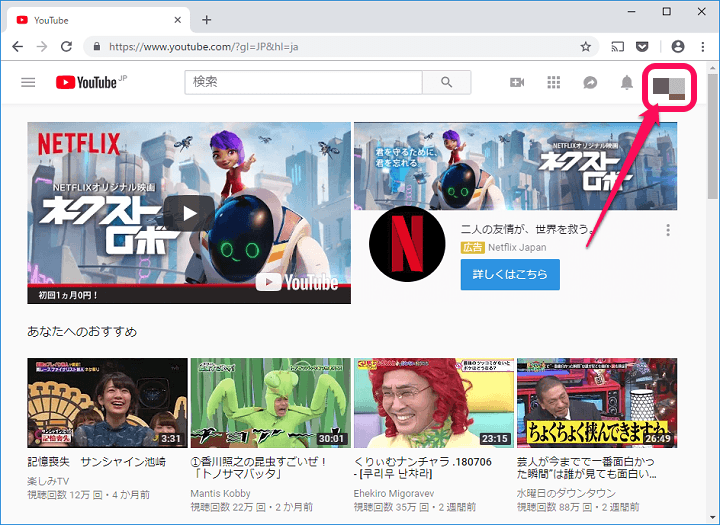Screen dimensions: 720x525
Task: Open the Chrome profile icon
Action: click(678, 46)
